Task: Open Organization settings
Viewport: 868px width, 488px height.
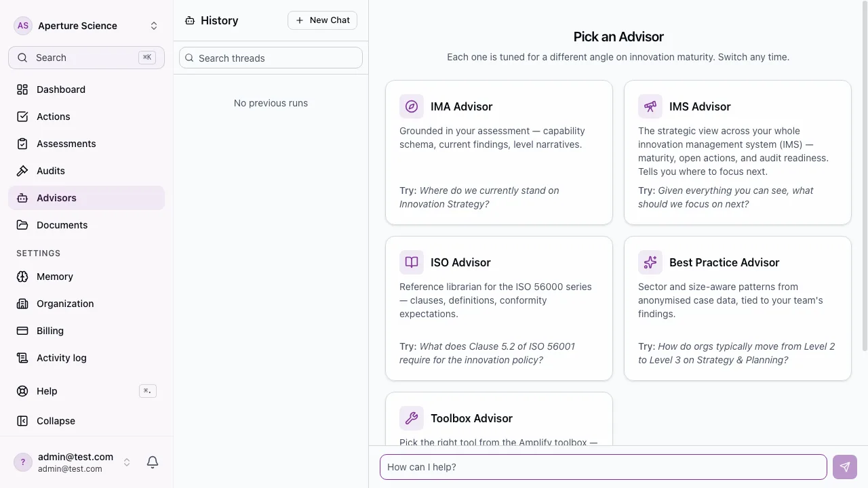Action: [x=86, y=304]
